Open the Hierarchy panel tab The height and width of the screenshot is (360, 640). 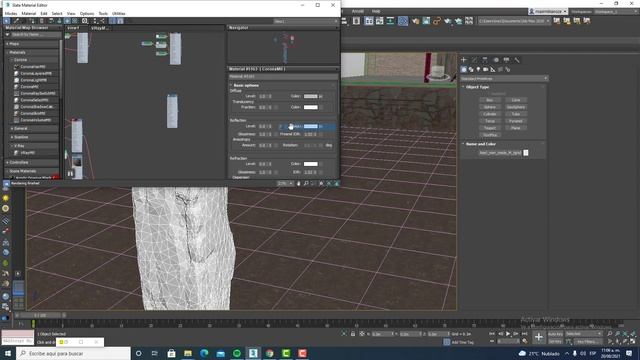(485, 60)
